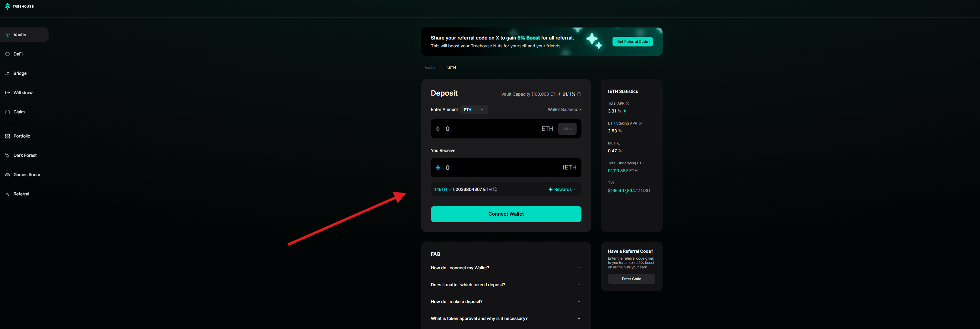
Task: Click the Portfolio grid icon
Action: (x=7, y=136)
